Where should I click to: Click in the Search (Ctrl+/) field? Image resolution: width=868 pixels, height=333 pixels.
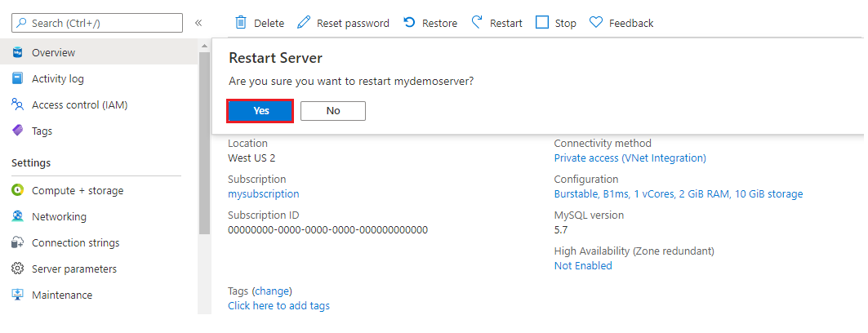tap(102, 23)
